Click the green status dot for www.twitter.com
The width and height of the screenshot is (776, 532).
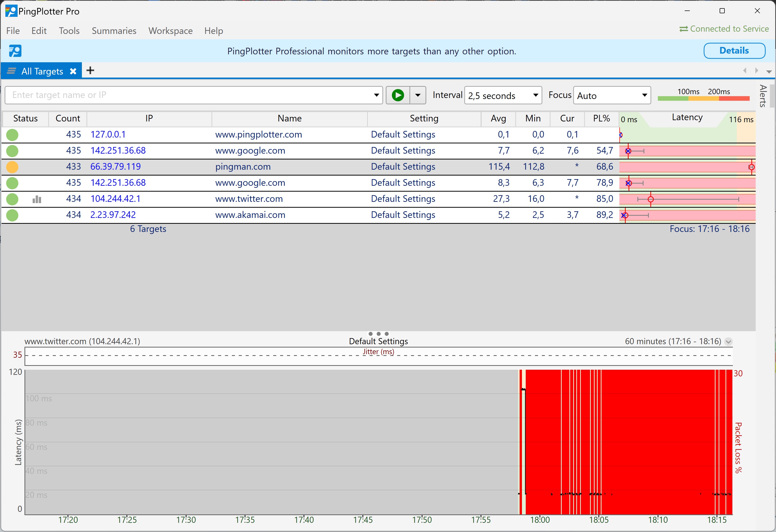point(12,199)
